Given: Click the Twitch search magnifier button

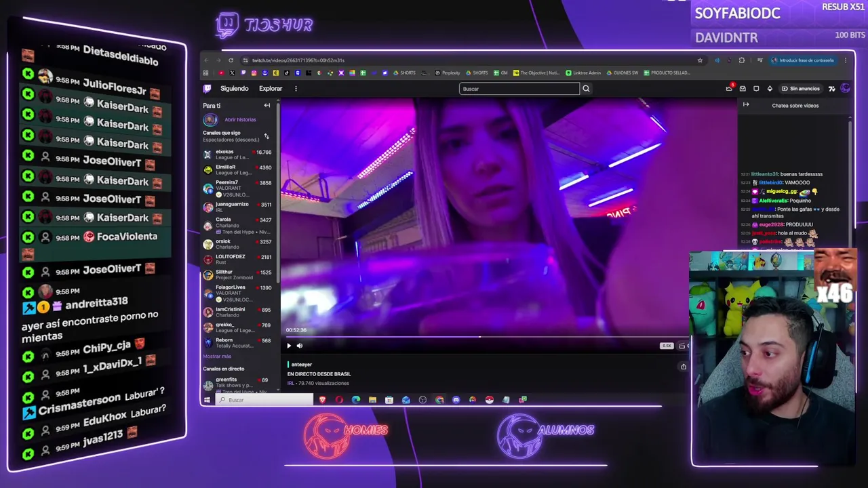Looking at the screenshot, I should click(586, 89).
